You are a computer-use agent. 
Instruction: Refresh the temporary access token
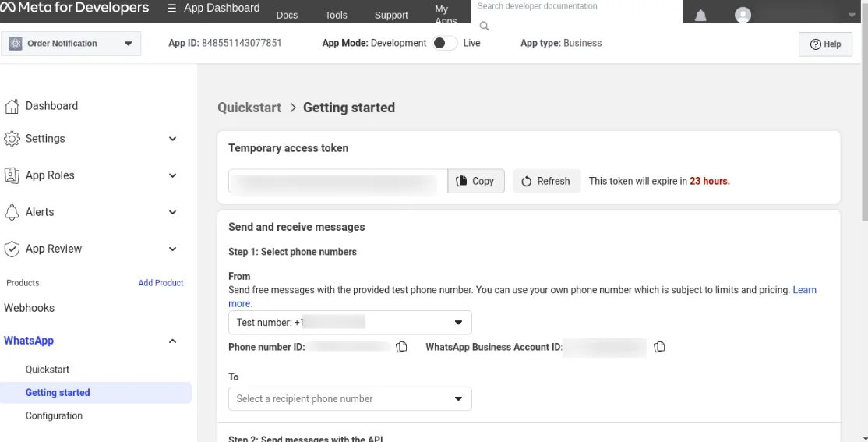tap(546, 181)
